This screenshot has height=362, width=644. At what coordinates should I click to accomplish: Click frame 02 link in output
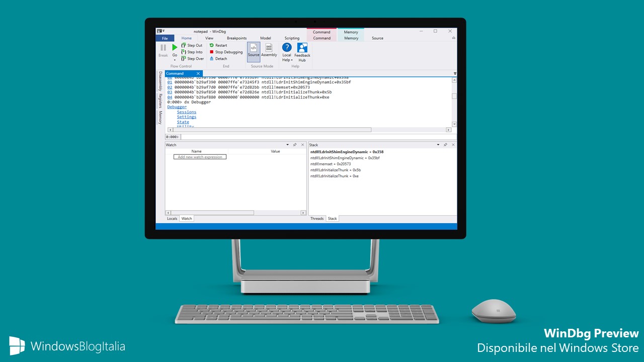click(170, 87)
